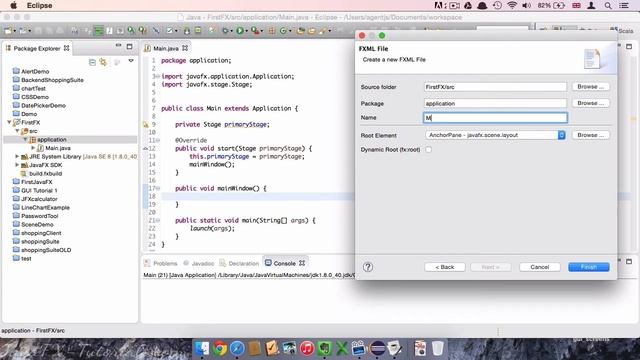
Task: Click the Time Machine icon in menu bar
Action: pos(497,5)
